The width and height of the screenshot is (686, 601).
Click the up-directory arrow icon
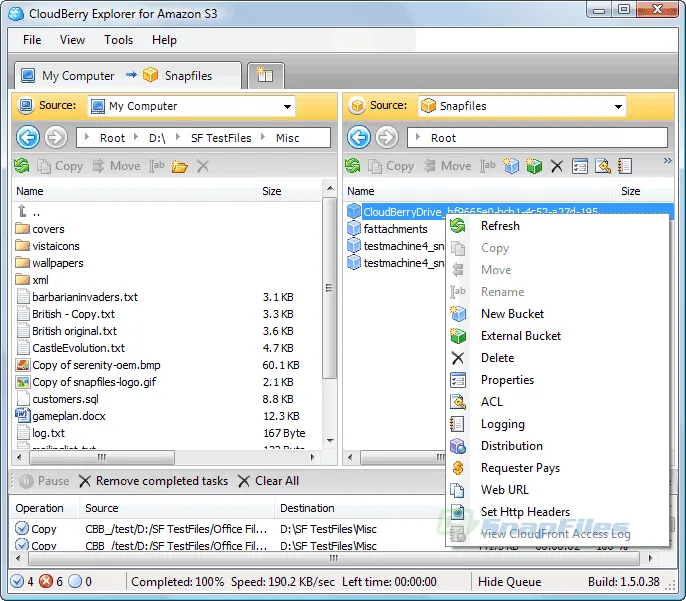(x=22, y=212)
